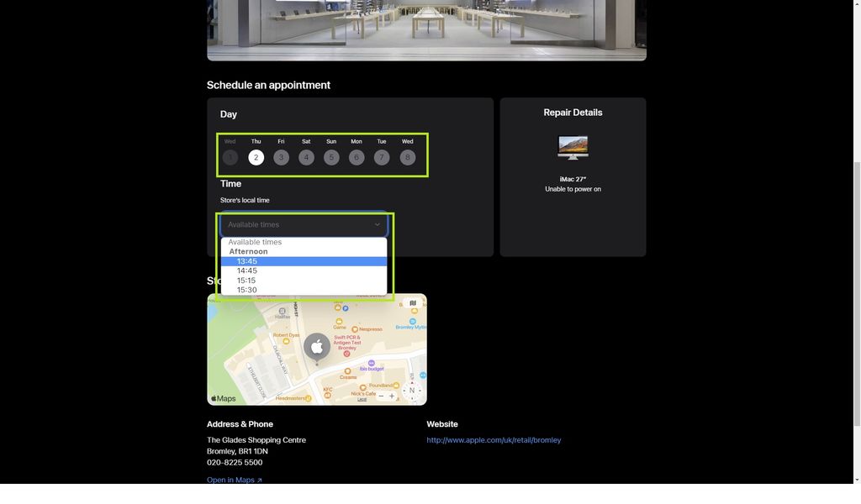Click the Headmasters marker on the map

308,398
